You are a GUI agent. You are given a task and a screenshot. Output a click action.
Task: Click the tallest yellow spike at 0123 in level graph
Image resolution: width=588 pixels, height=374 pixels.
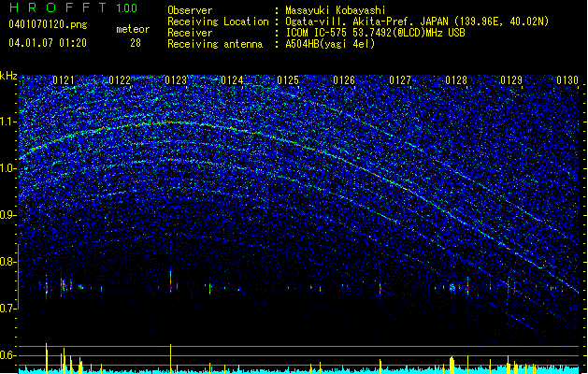click(x=171, y=359)
